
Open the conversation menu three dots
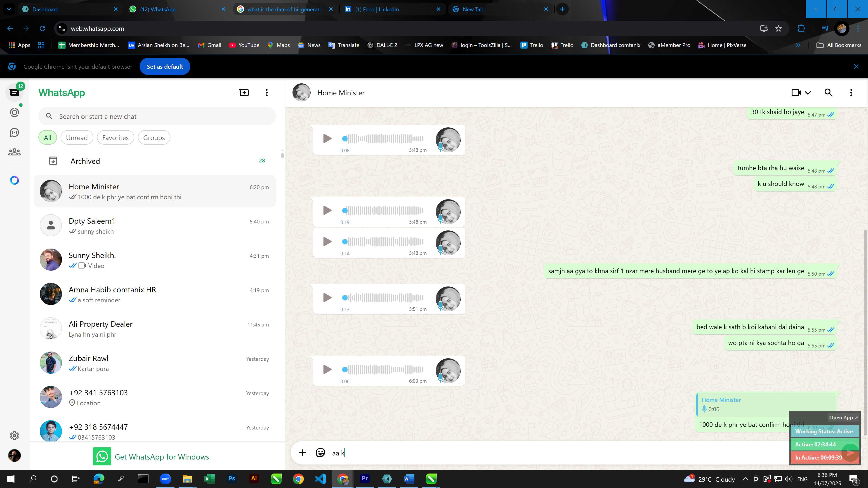(x=851, y=93)
